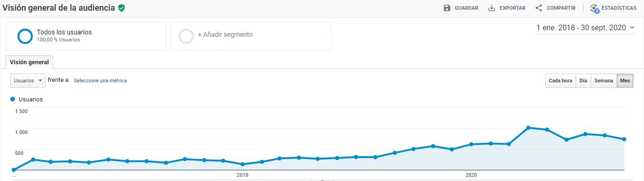Click the Compartir share icon
This screenshot has height=181, width=644.
[x=539, y=8]
